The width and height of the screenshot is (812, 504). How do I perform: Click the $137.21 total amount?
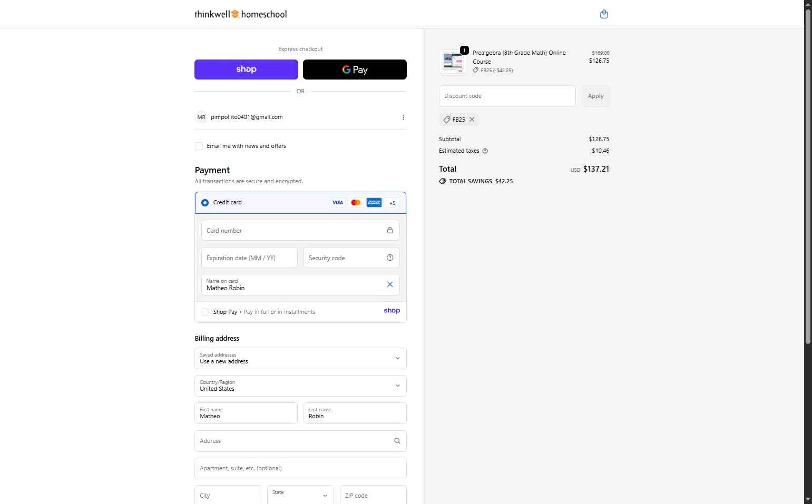tap(596, 169)
